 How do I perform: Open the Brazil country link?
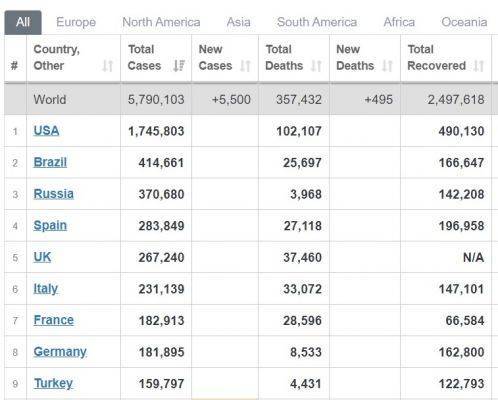(50, 162)
